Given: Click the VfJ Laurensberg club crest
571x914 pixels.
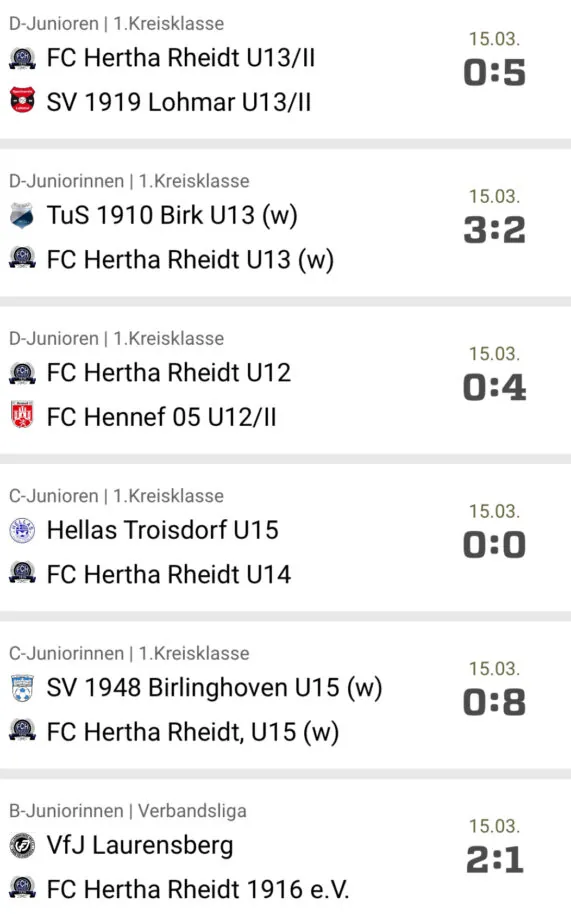Looking at the screenshot, I should pyautogui.click(x=22, y=845).
